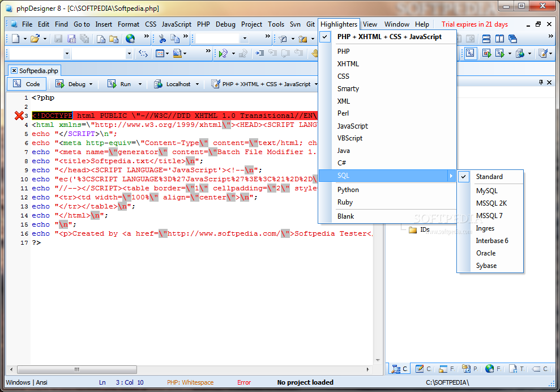The height and width of the screenshot is (392, 560).
Task: Choose Ingres in the SQL submenu
Action: click(490, 228)
